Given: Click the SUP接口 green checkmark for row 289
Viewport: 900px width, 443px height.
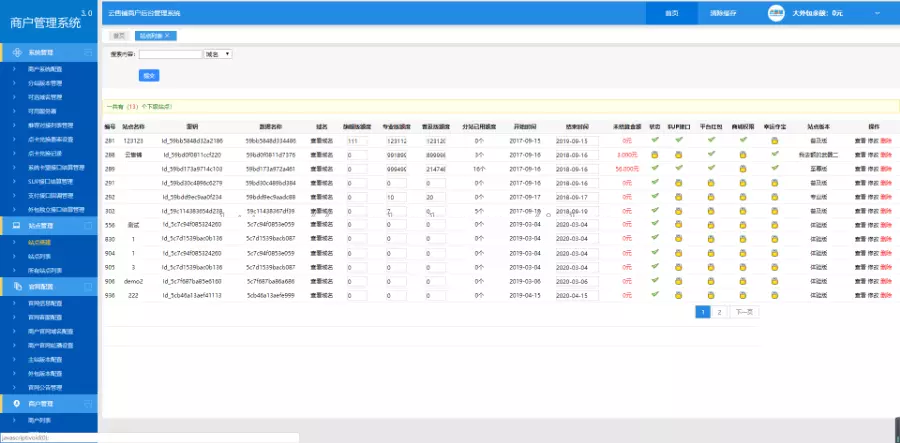Looking at the screenshot, I should pyautogui.click(x=679, y=168).
